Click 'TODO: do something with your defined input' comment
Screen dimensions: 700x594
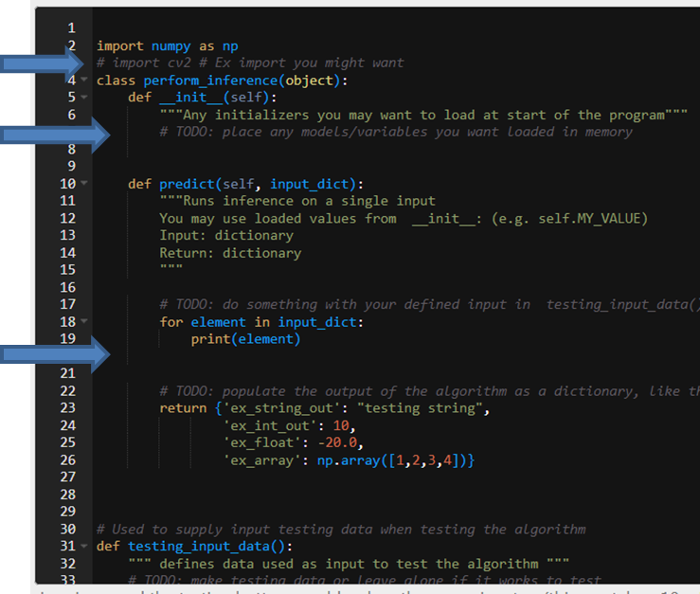pyautogui.click(x=428, y=305)
